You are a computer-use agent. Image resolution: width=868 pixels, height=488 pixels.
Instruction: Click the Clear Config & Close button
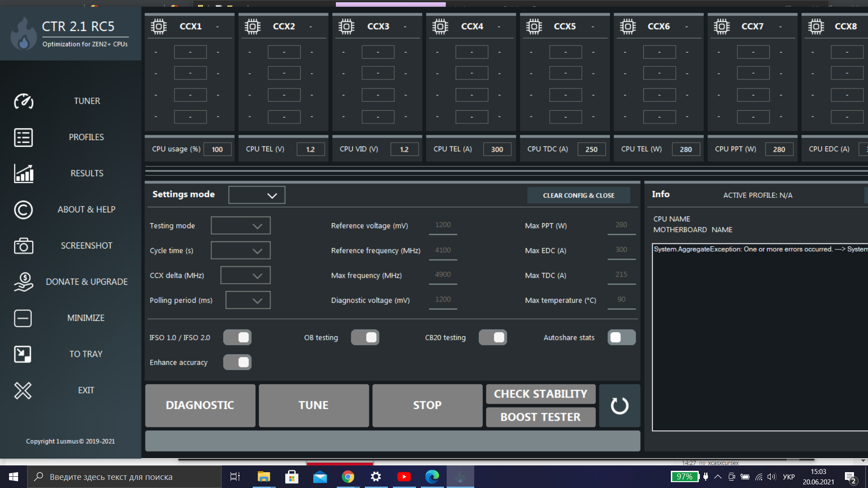(x=578, y=196)
